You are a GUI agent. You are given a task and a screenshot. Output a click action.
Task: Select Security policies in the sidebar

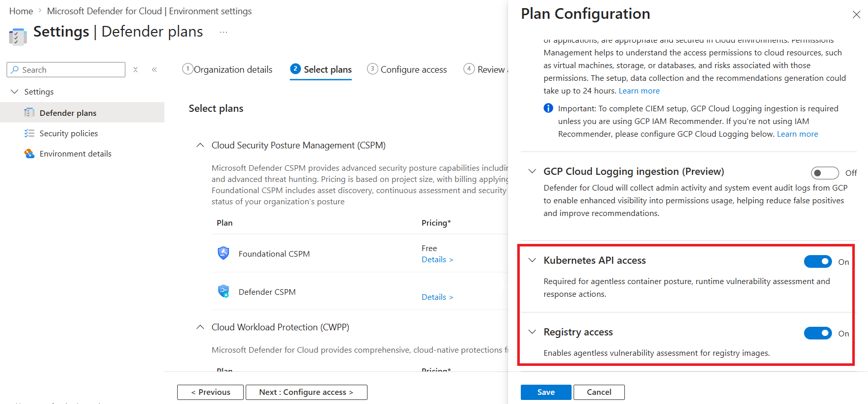pyautogui.click(x=69, y=133)
